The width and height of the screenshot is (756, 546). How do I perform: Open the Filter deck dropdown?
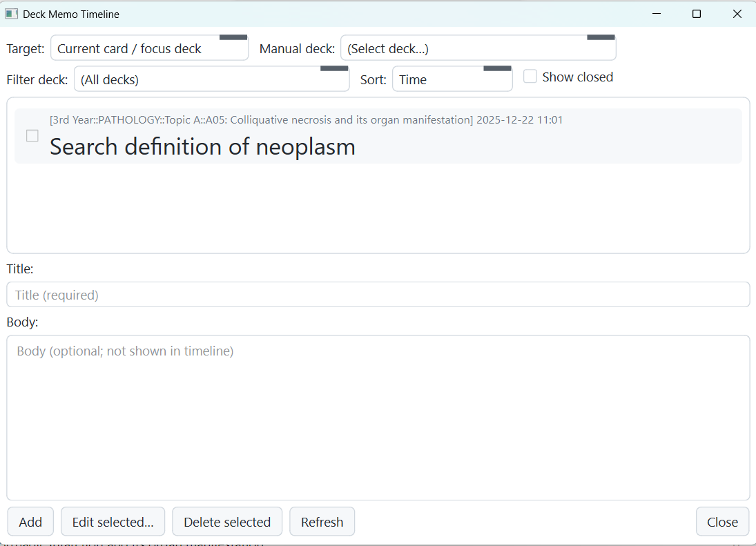click(x=211, y=79)
